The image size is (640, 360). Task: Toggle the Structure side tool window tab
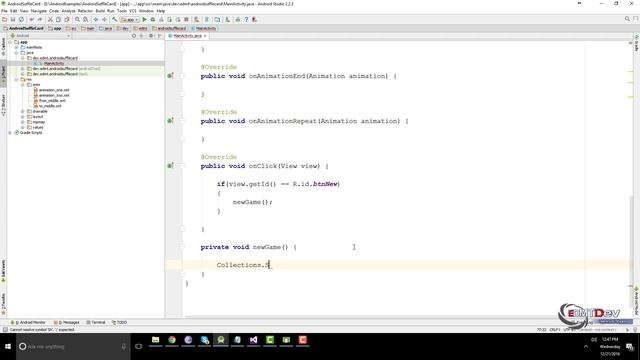3,105
